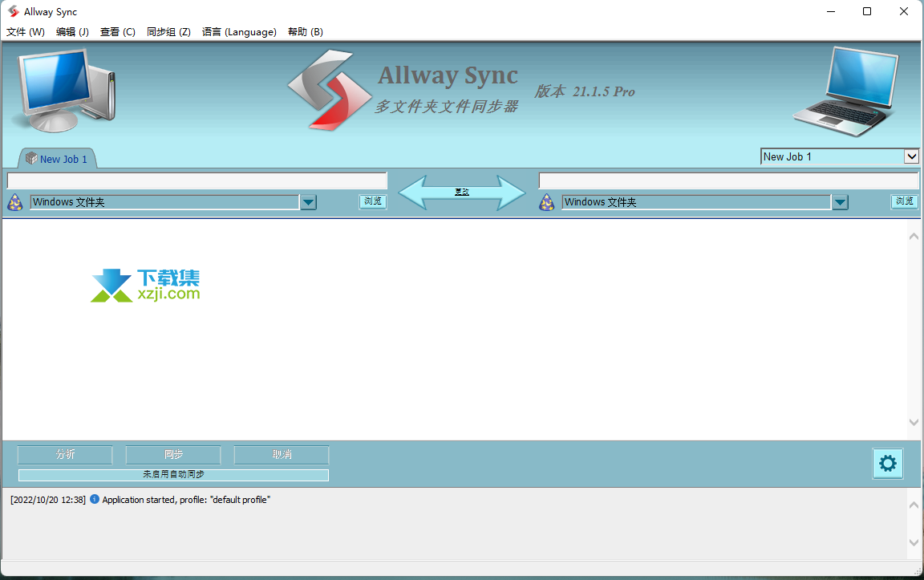Click the 版本 21.1.5 Pro version text
This screenshot has width=924, height=580.
coord(585,91)
